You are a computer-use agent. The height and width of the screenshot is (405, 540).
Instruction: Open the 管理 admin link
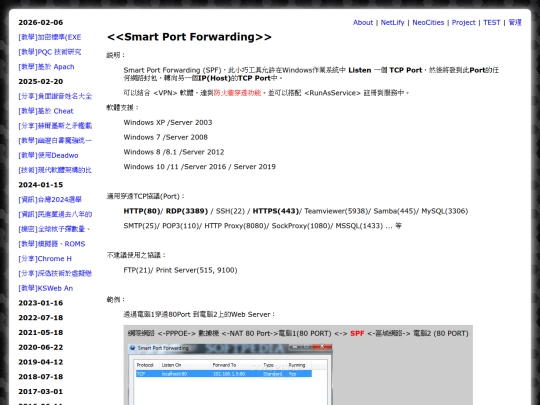coord(515,22)
